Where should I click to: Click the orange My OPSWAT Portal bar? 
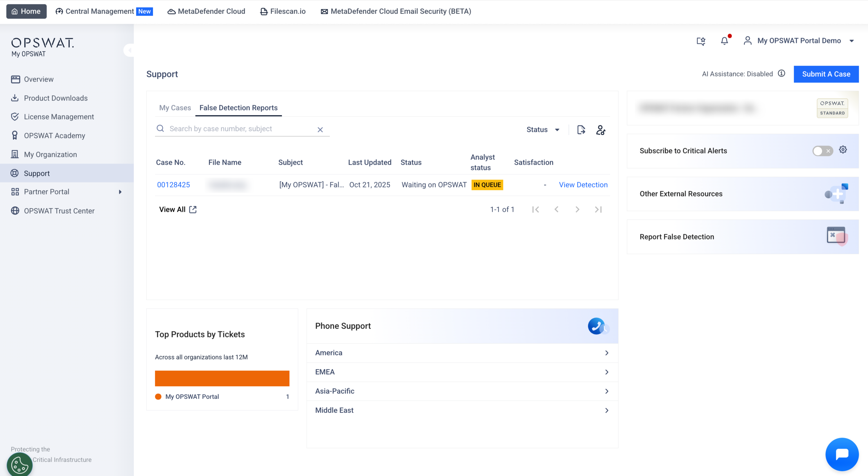tap(222, 378)
